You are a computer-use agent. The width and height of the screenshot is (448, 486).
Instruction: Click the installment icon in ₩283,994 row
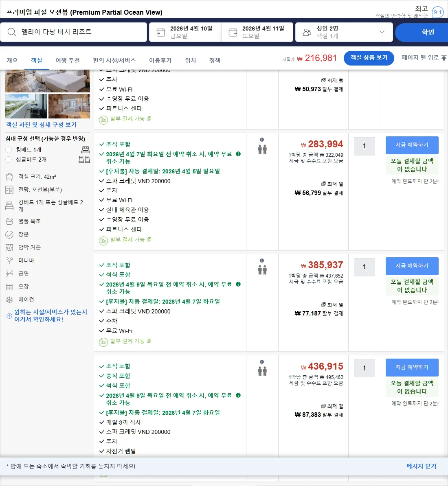(103, 241)
